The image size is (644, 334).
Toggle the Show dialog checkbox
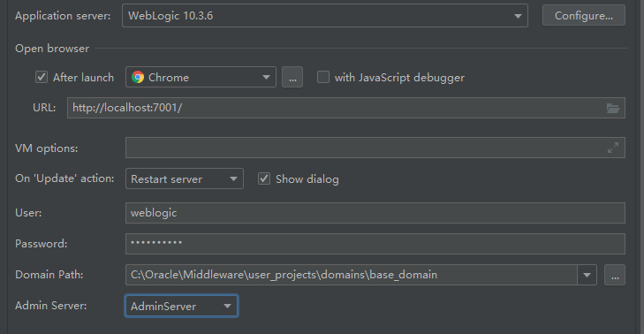264,178
